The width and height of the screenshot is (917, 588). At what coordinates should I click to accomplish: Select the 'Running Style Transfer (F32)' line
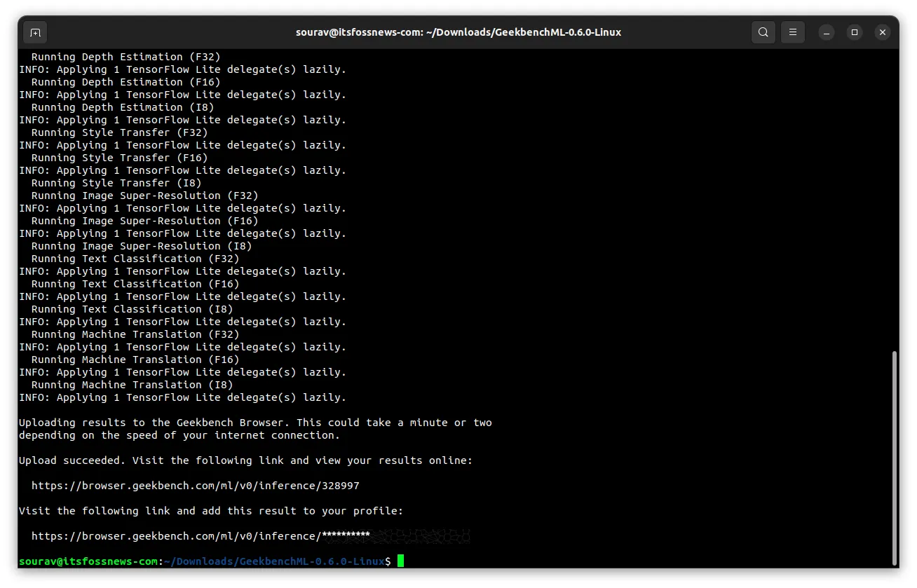120,132
